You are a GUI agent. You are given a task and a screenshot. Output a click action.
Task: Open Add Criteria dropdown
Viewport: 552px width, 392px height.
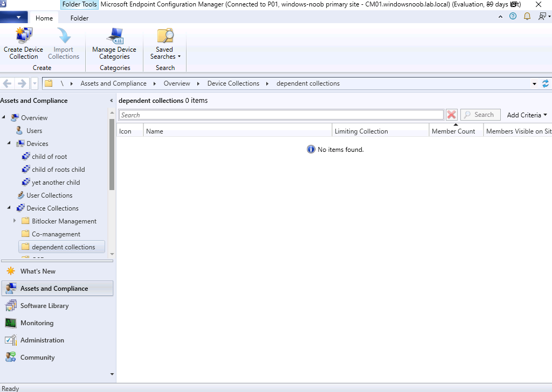[527, 115]
